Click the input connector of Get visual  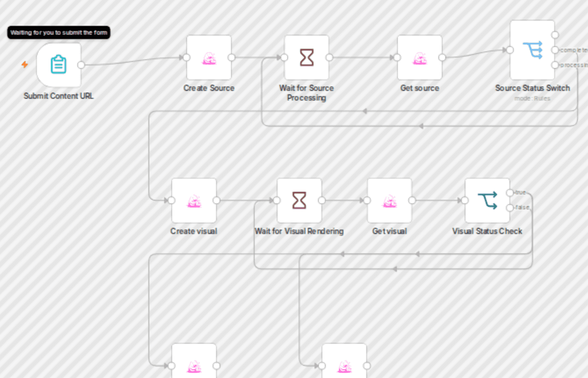(368, 201)
